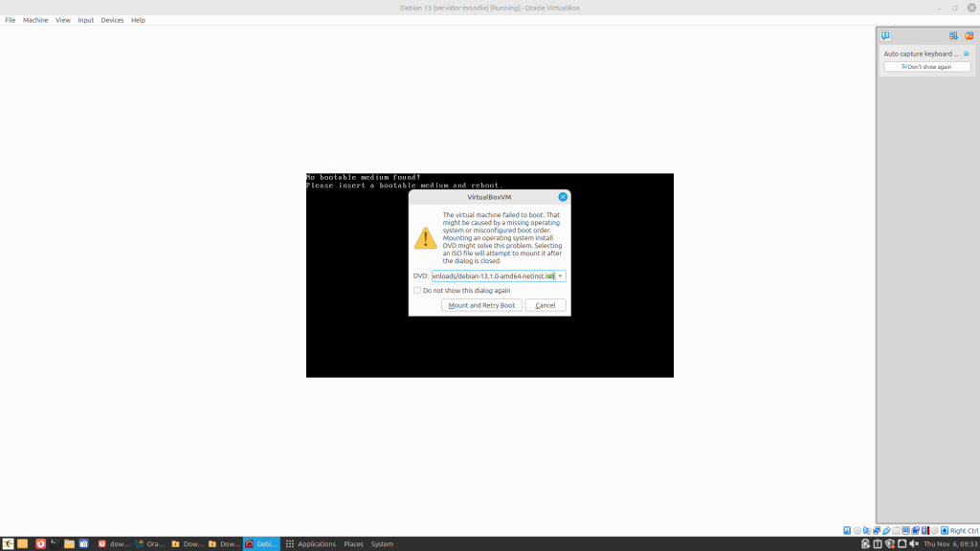Dismiss the Auto capture keyboard notification
The image size is (980, 551).
click(967, 54)
